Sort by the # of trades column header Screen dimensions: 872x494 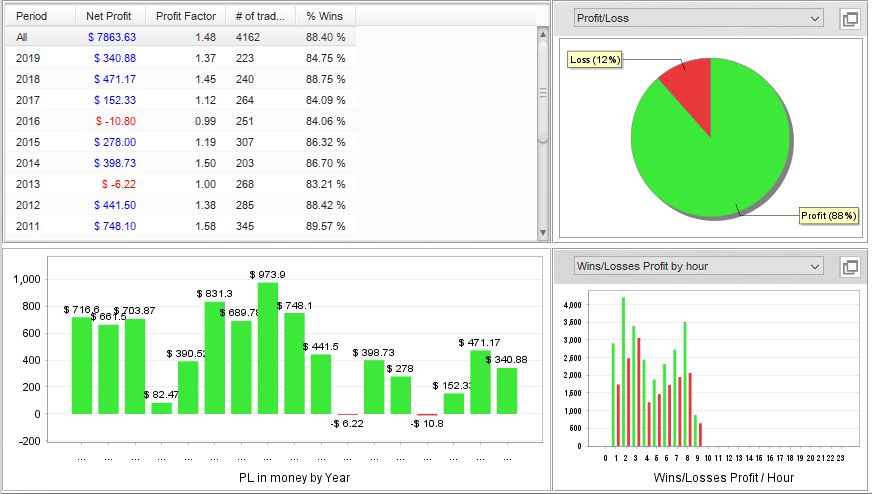[260, 16]
